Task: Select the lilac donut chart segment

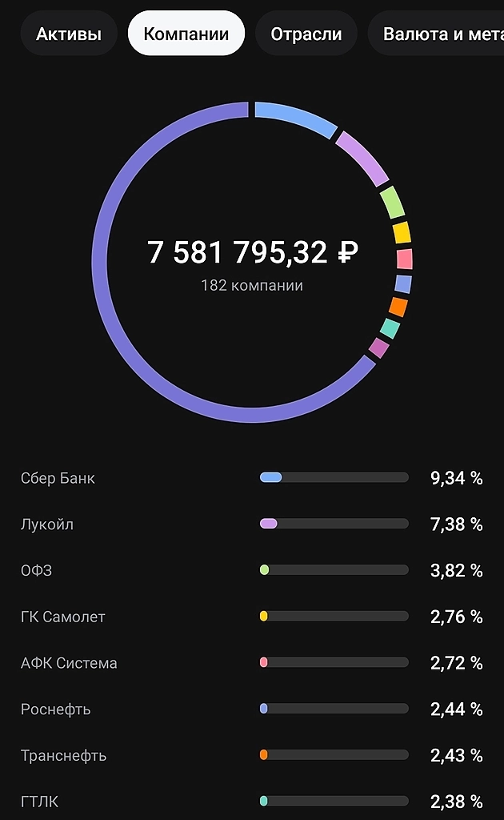Action: pos(362,157)
